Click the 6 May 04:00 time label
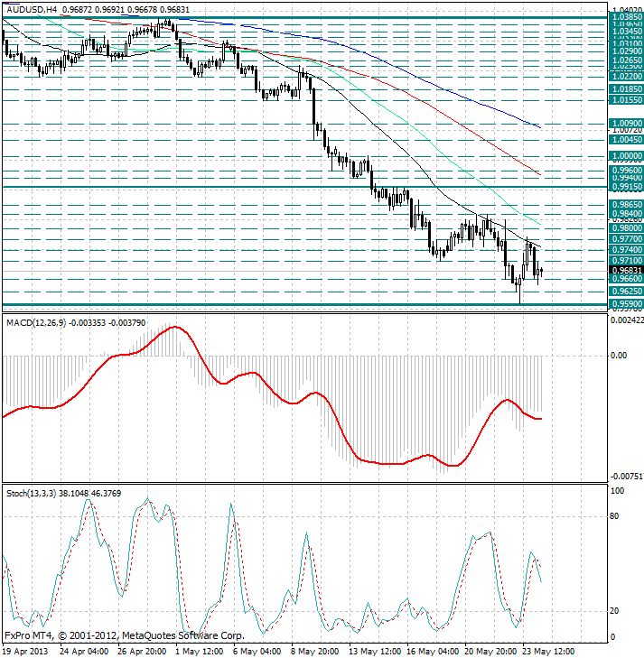 pyautogui.click(x=257, y=652)
